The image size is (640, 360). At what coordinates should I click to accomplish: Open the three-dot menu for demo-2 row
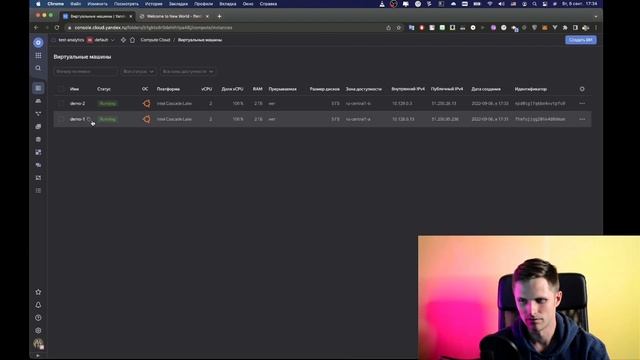[x=582, y=103]
